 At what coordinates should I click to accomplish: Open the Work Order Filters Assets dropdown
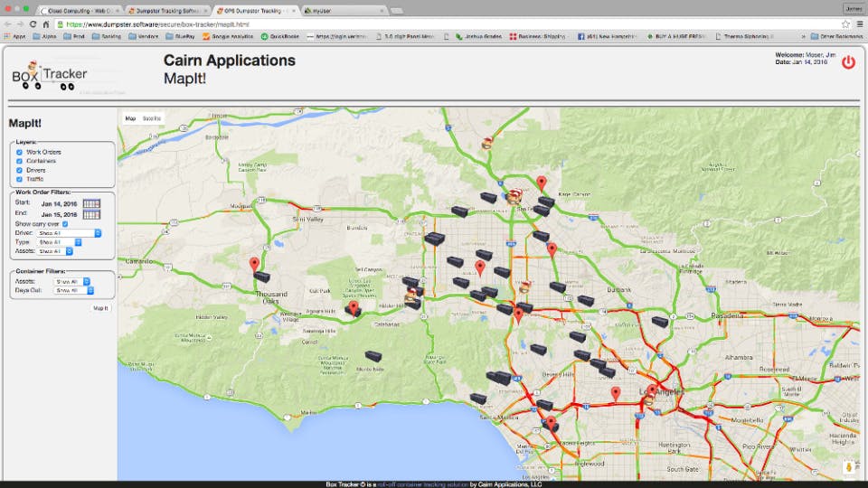coord(55,251)
